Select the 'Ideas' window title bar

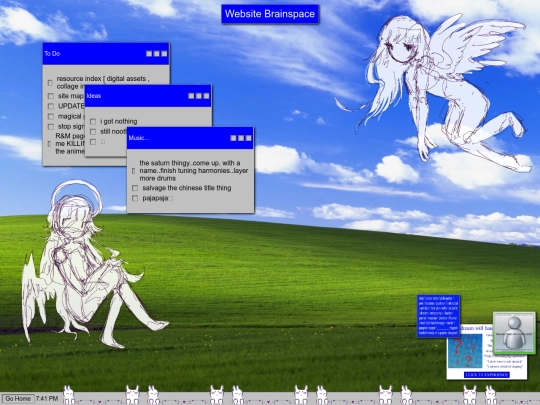148,96
